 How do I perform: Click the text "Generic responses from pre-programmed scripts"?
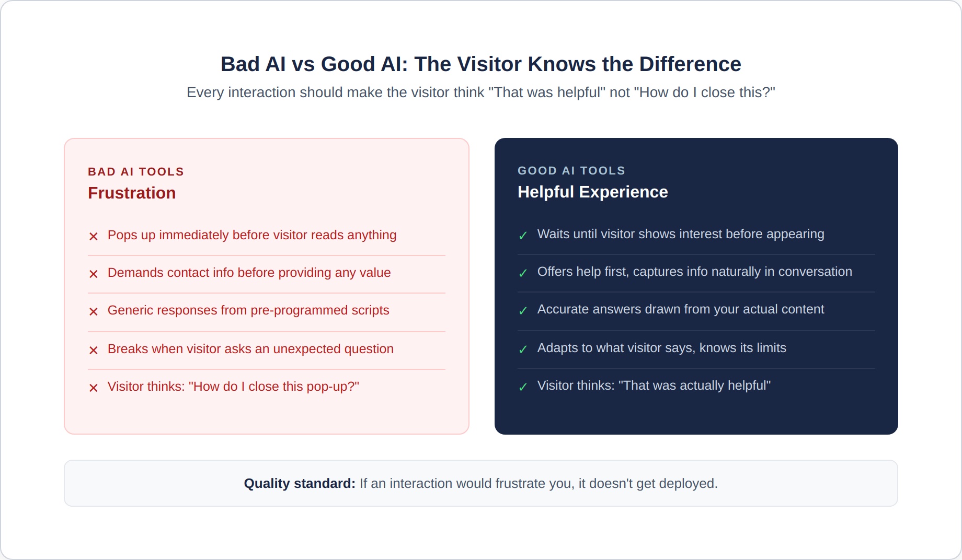(248, 310)
